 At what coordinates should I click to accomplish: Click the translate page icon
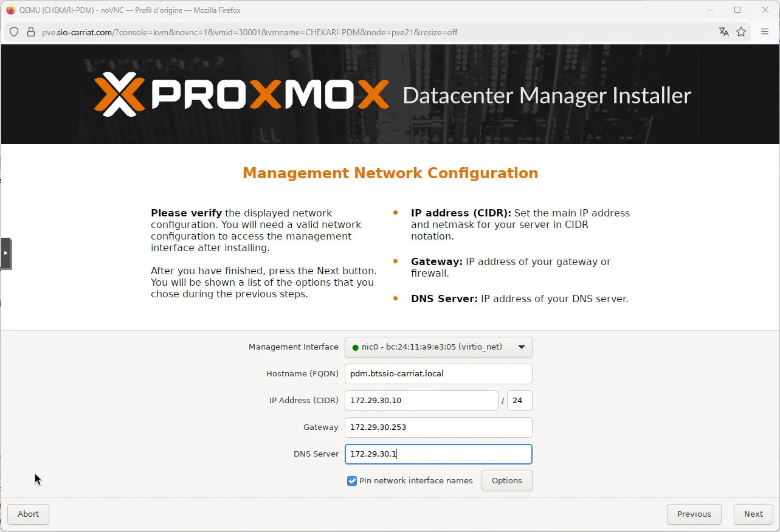pyautogui.click(x=723, y=32)
